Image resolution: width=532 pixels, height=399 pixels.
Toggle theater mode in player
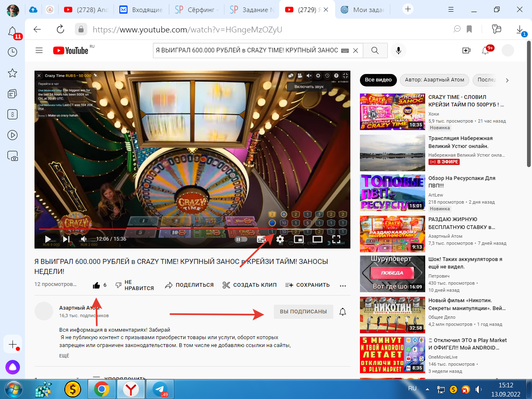coord(318,239)
